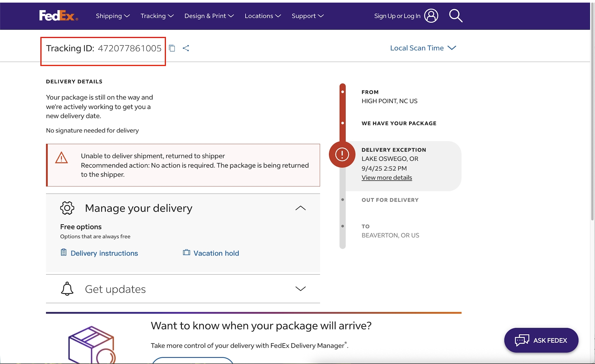Select the Vacation hold option

(216, 253)
